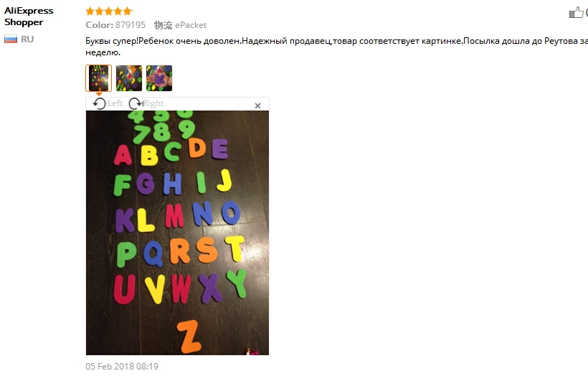Click the "Right" rotate label
Image resolution: width=588 pixels, height=376 pixels.
pyautogui.click(x=153, y=103)
